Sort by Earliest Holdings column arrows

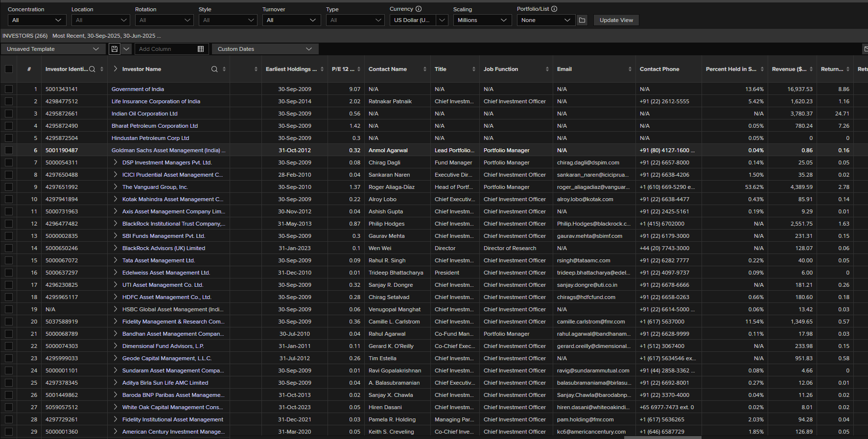(x=322, y=69)
